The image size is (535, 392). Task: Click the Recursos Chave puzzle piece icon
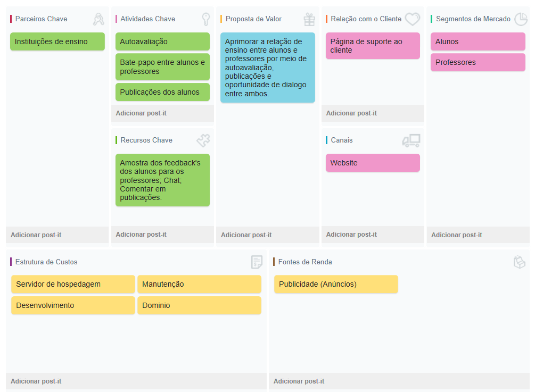(x=203, y=140)
